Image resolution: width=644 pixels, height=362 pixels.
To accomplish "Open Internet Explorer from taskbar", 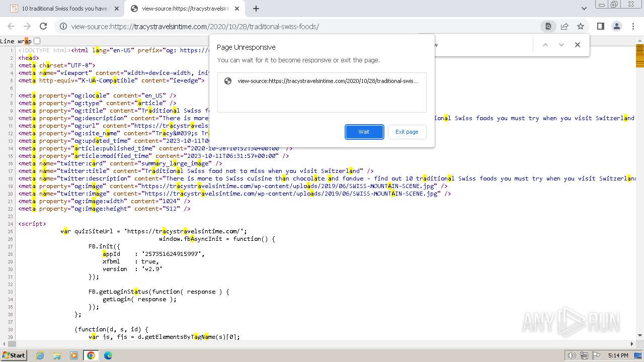I will click(40, 355).
